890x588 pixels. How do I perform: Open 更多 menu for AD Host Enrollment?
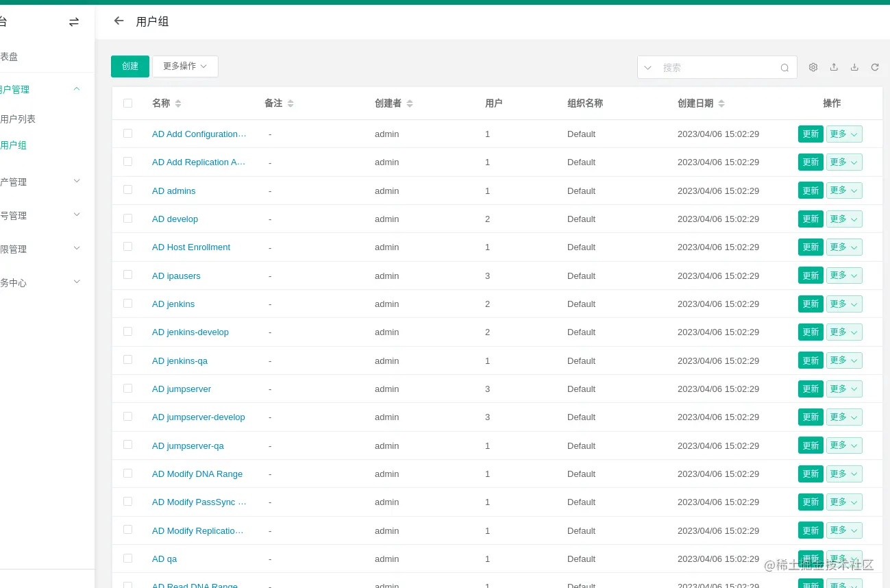pyautogui.click(x=844, y=247)
